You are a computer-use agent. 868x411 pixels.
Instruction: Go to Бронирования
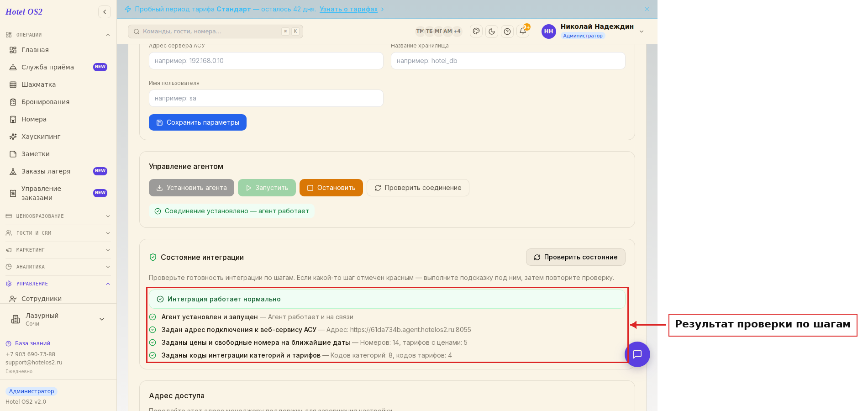pos(58,102)
